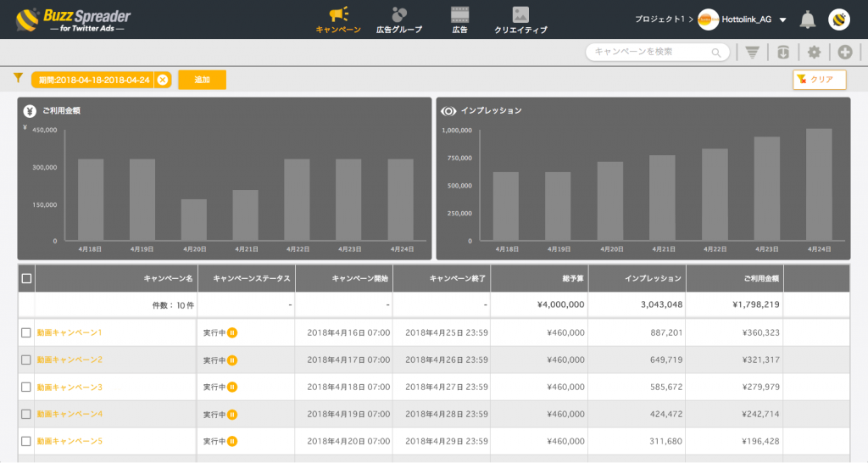Open the bee user profile avatar
The width and height of the screenshot is (868, 463).
[x=839, y=20]
